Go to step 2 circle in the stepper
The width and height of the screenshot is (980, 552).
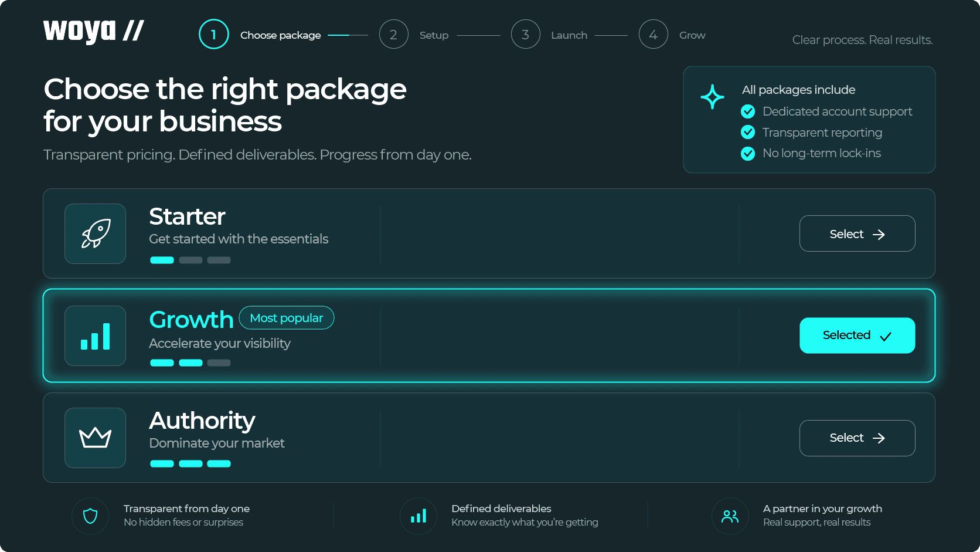pos(394,35)
